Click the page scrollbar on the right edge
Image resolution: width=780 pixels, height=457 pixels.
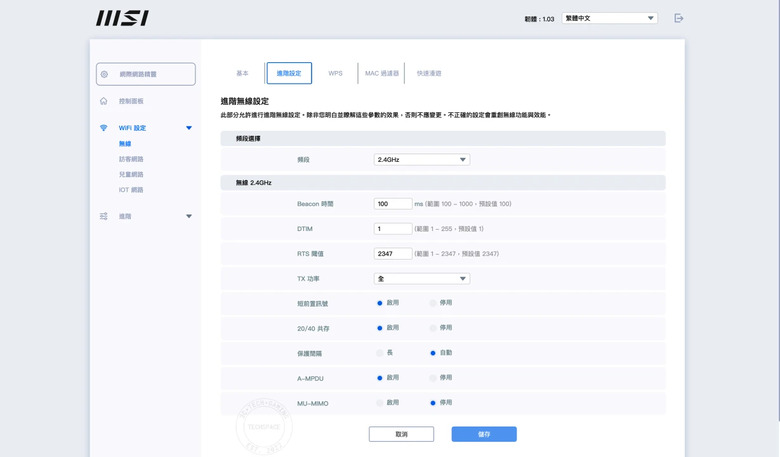coord(777,211)
